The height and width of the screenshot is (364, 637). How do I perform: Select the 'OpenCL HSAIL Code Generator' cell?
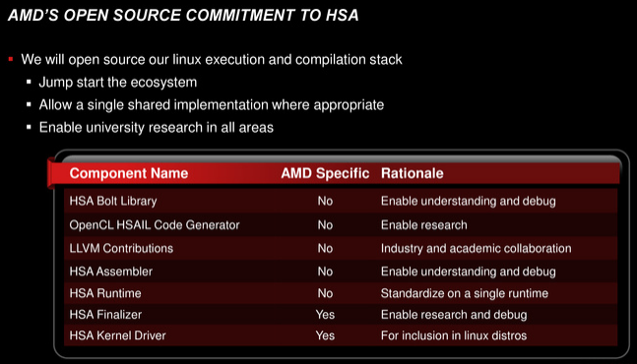[x=155, y=225]
